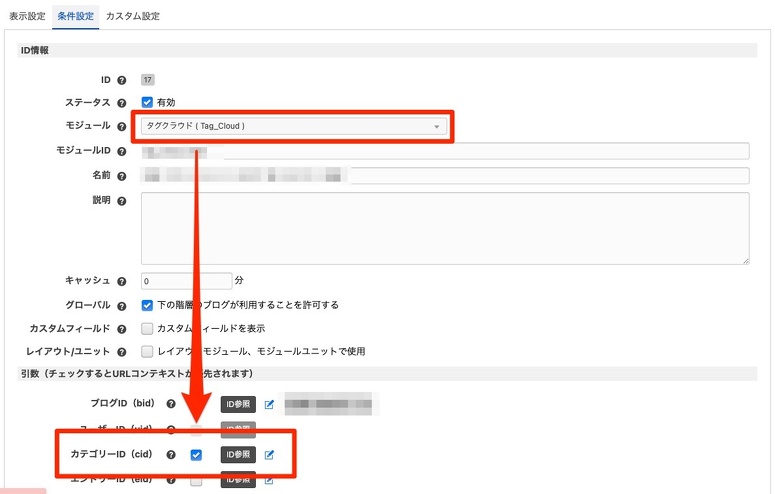The image size is (775, 494).
Task: Click ID参照 button in カテゴリーID row
Action: click(238, 455)
